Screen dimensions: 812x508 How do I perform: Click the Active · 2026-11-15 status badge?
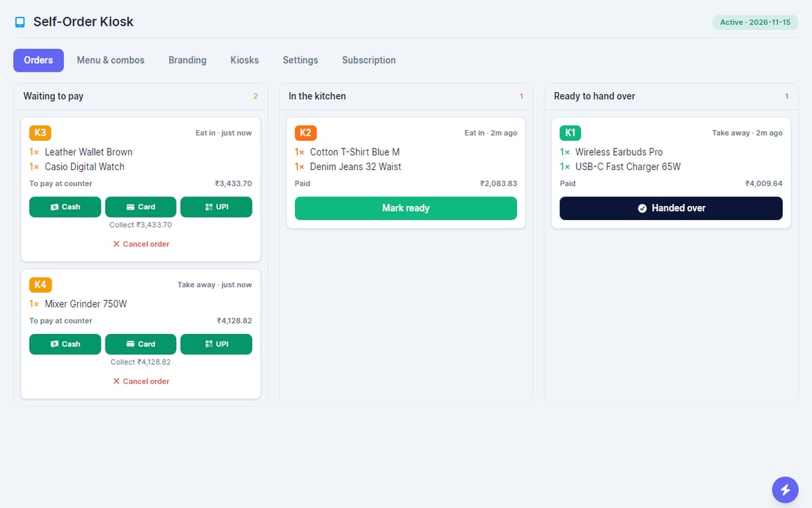(x=755, y=22)
